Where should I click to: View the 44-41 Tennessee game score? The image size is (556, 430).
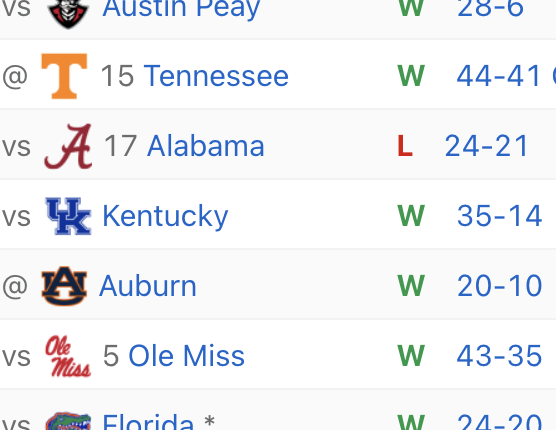point(499,76)
